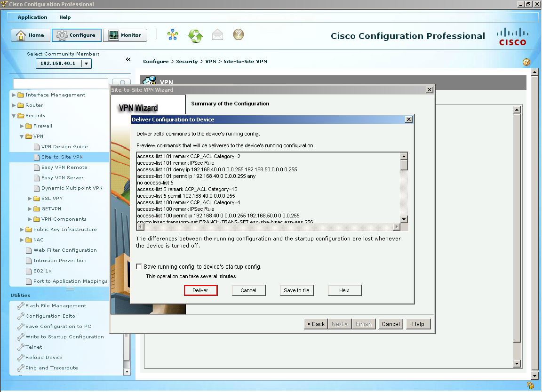Select Site-to-Site VPN in the tree

pos(62,157)
